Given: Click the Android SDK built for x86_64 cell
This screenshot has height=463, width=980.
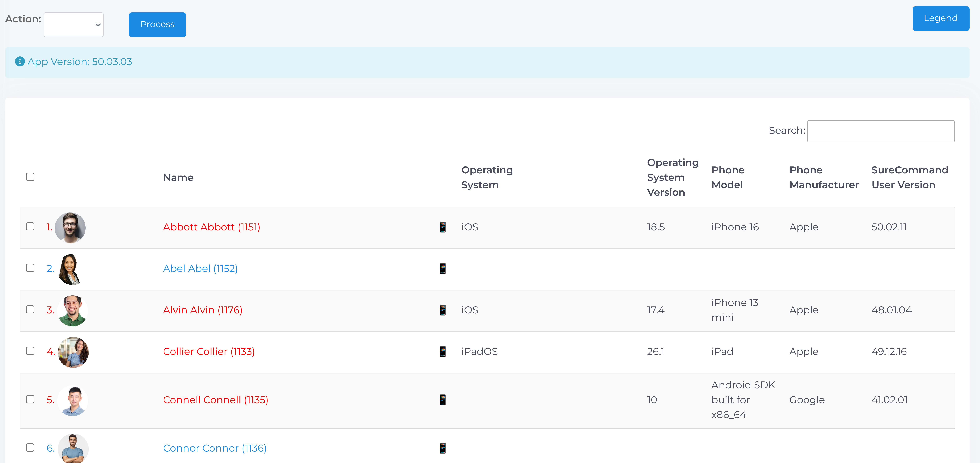Looking at the screenshot, I should point(743,400).
